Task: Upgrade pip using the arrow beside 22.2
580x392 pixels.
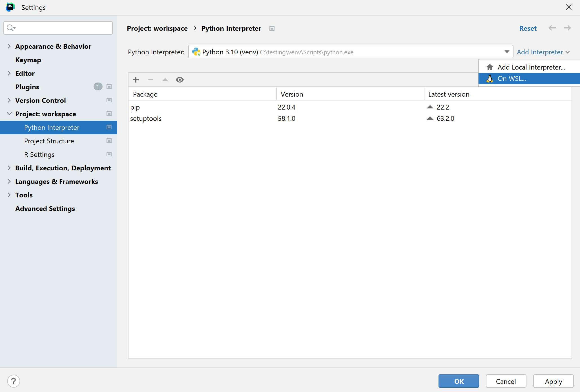Action: pyautogui.click(x=430, y=107)
